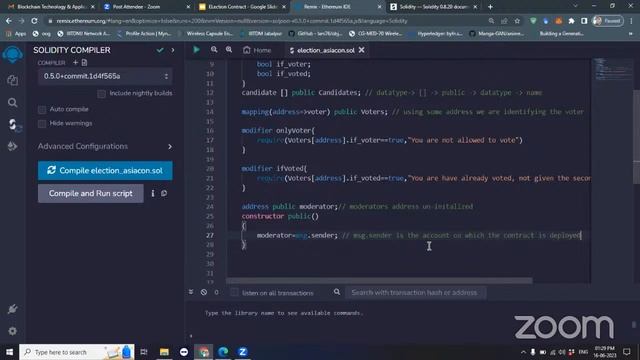Viewport: 640px width, 360px height.
Task: Open the Plugin manager icon
Action: (13, 309)
